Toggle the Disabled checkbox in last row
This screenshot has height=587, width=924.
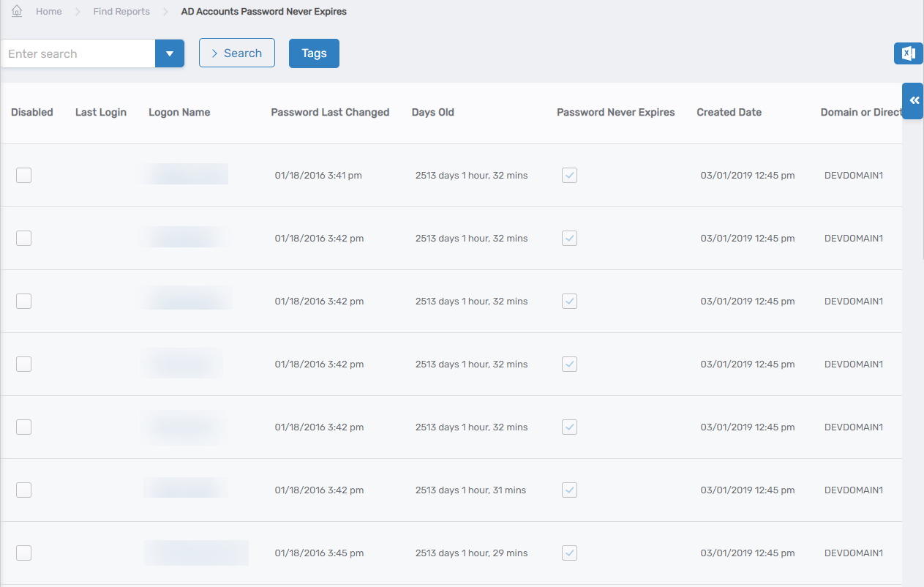pos(24,553)
